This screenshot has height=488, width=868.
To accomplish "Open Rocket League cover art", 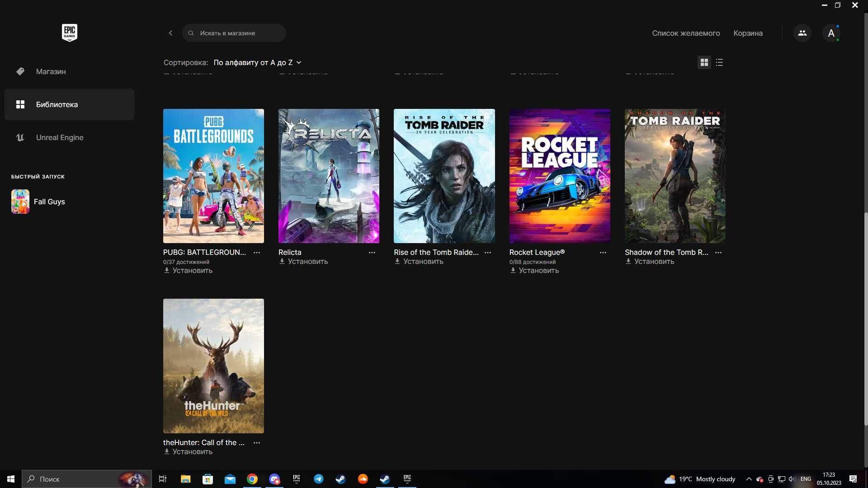I will 560,176.
